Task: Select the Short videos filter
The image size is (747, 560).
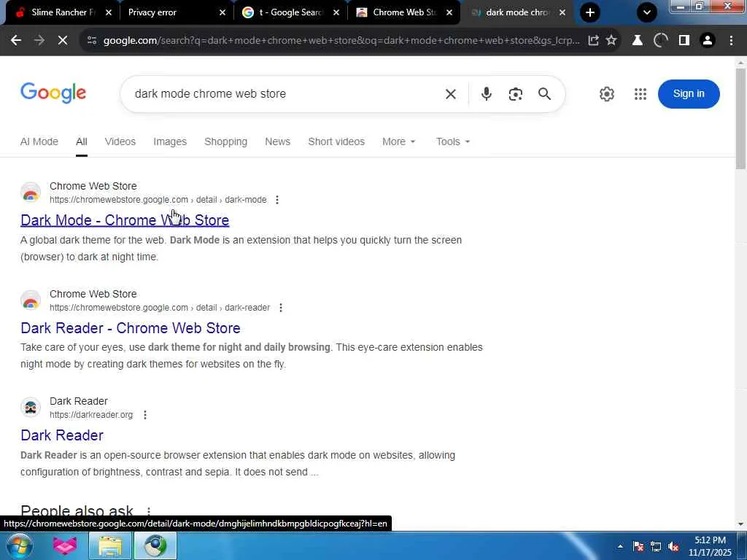Action: point(336,142)
